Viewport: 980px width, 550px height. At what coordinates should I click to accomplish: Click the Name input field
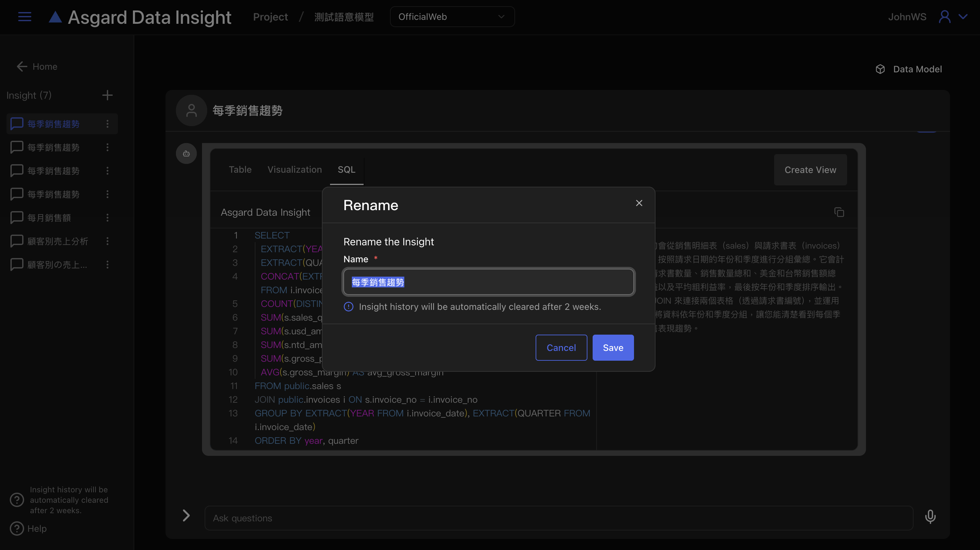[x=488, y=282]
